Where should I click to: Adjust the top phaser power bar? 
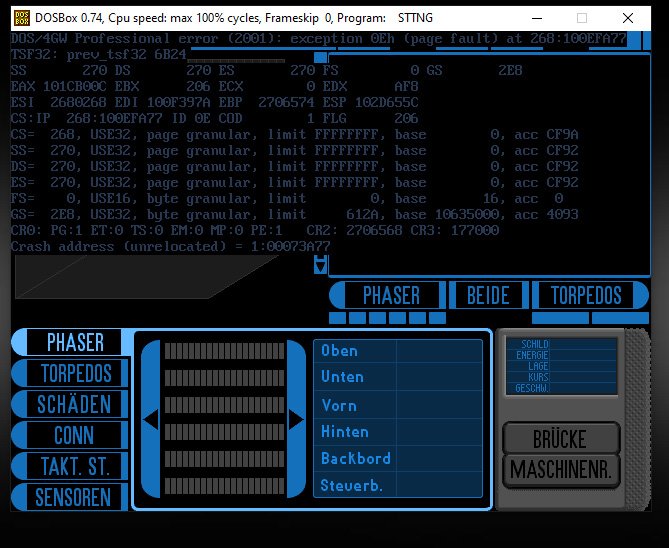pos(224,351)
